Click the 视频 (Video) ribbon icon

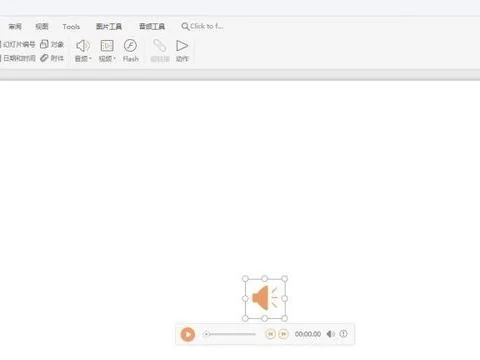107,46
